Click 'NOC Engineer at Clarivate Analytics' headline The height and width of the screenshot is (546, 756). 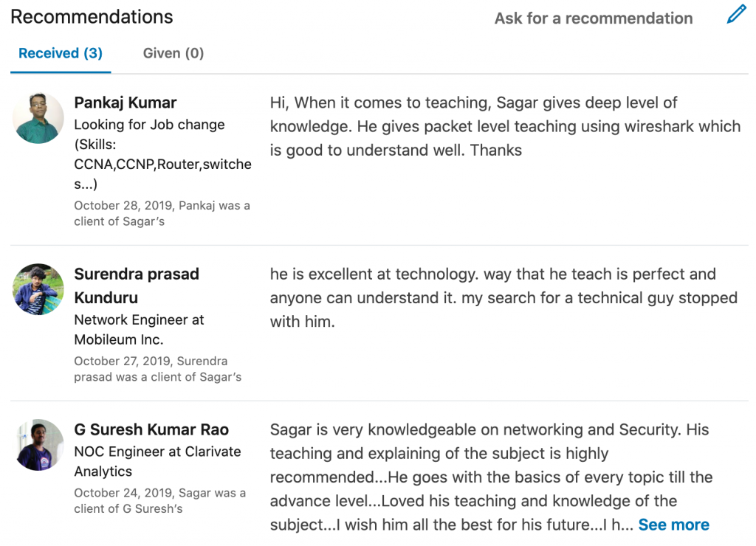click(157, 461)
